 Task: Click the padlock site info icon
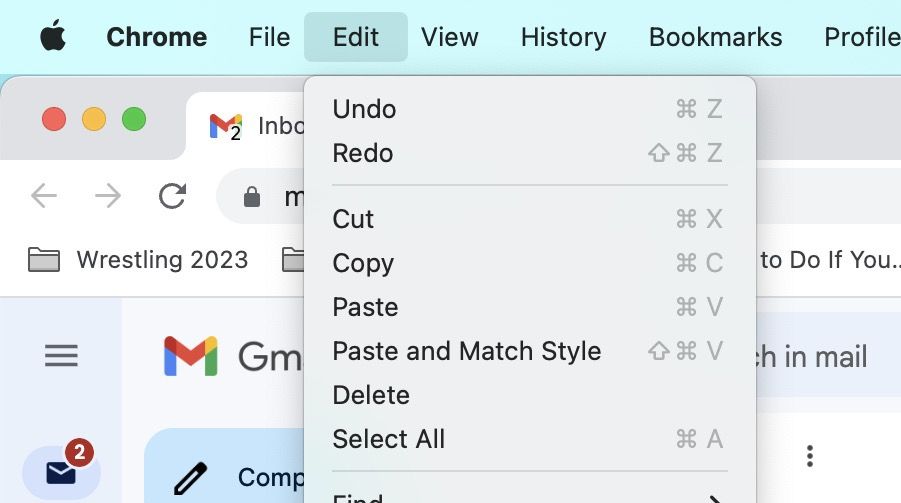point(252,197)
